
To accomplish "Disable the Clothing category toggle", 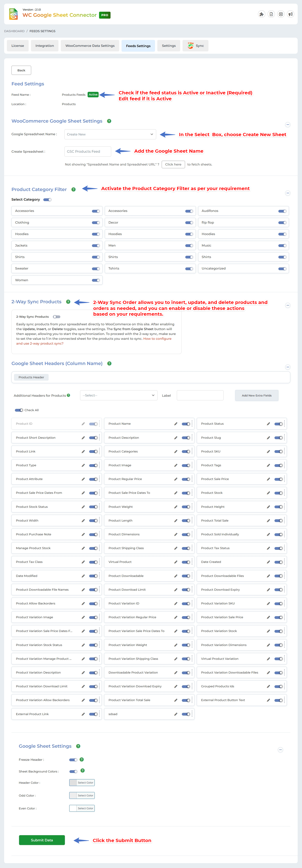I will (x=96, y=223).
